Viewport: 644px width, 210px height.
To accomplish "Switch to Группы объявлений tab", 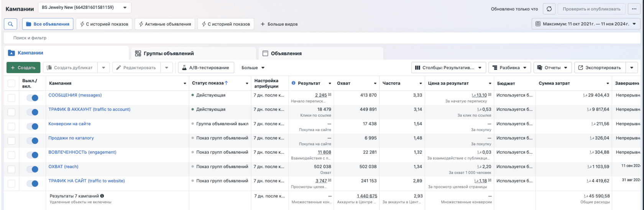I will 194,54.
